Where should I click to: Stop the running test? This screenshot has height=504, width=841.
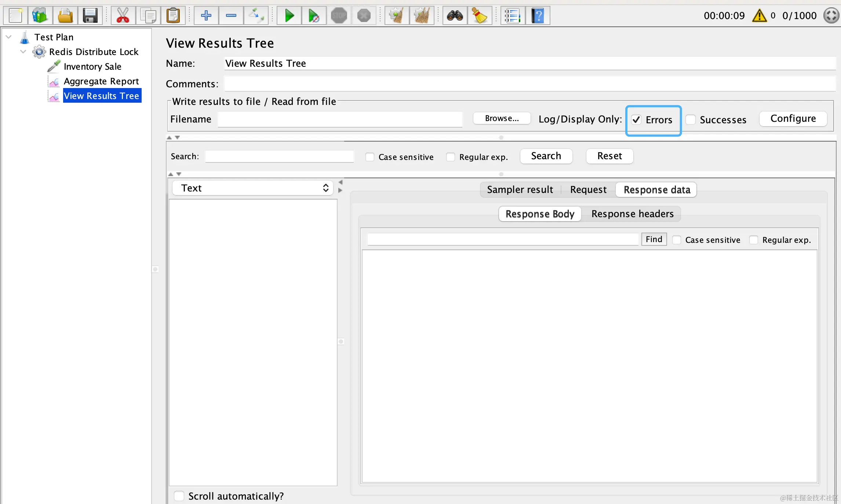pos(339,16)
